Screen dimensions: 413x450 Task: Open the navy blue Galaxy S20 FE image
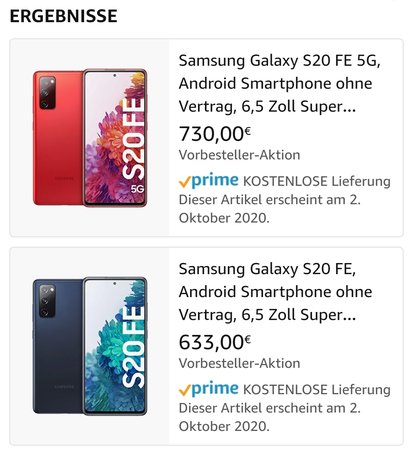click(90, 346)
